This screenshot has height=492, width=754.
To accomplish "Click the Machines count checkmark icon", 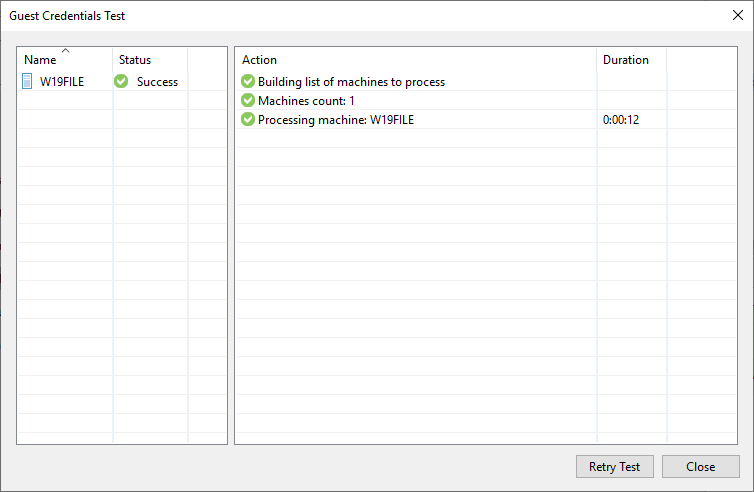I will coord(248,100).
